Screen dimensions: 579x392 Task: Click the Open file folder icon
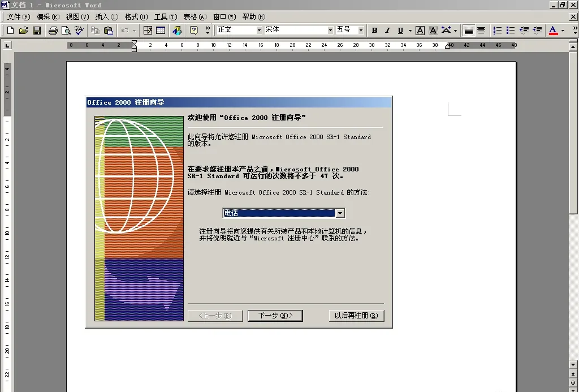click(x=23, y=31)
